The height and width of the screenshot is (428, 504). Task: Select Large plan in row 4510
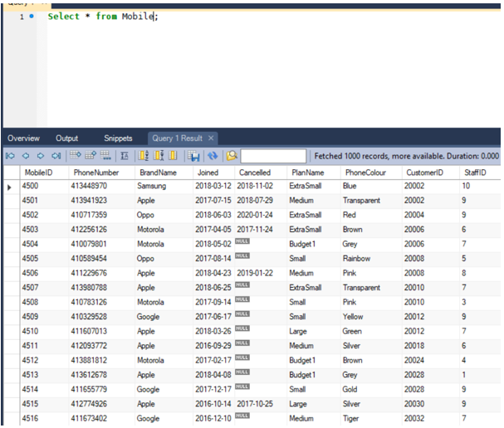pos(298,331)
